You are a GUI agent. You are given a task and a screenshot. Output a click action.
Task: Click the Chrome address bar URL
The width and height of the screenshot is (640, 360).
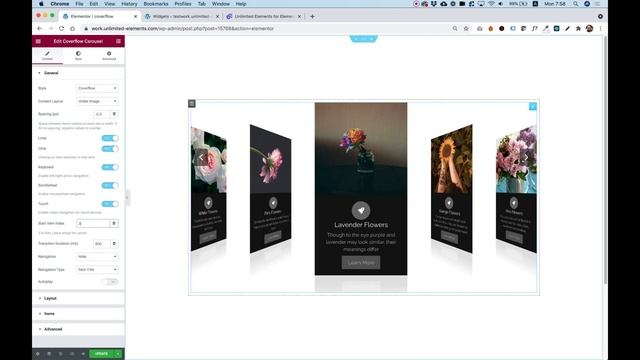183,29
